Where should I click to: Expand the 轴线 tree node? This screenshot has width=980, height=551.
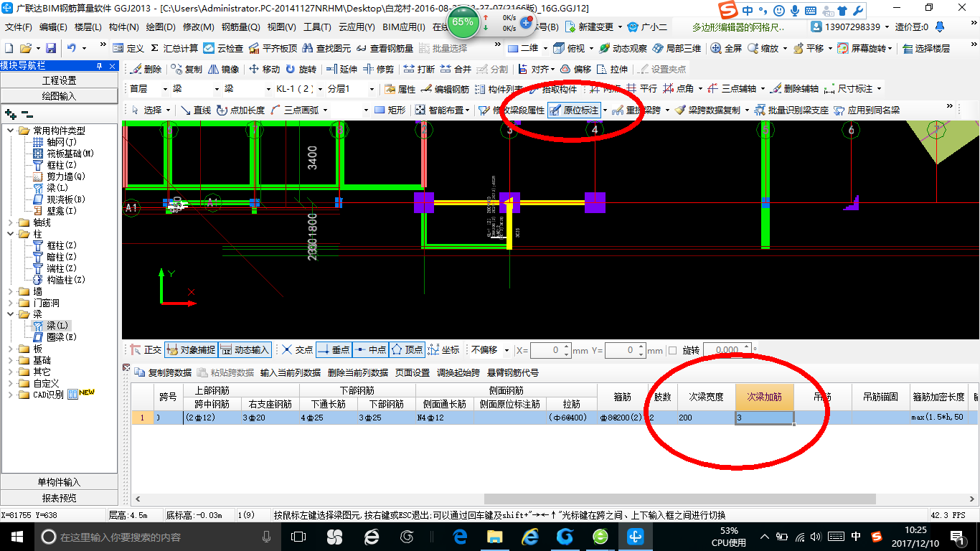(x=11, y=222)
